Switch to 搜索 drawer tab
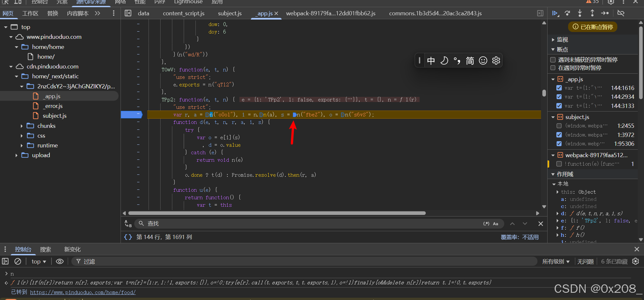The height and width of the screenshot is (300, 644). (46, 249)
